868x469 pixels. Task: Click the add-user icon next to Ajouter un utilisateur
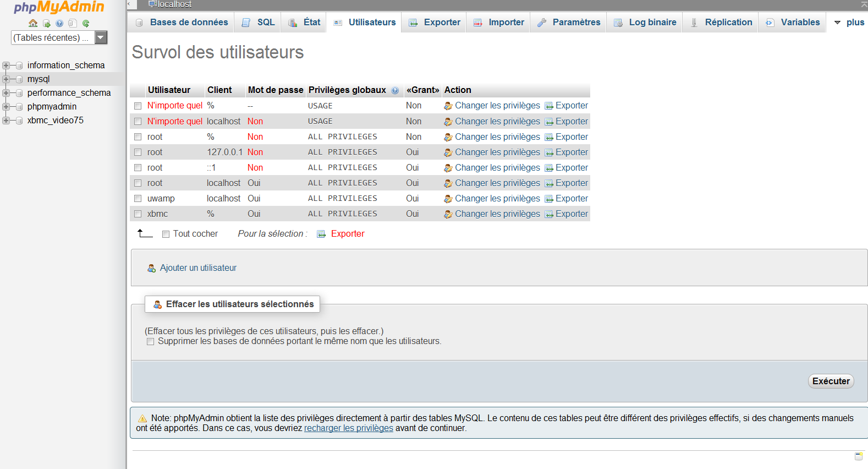pos(152,268)
